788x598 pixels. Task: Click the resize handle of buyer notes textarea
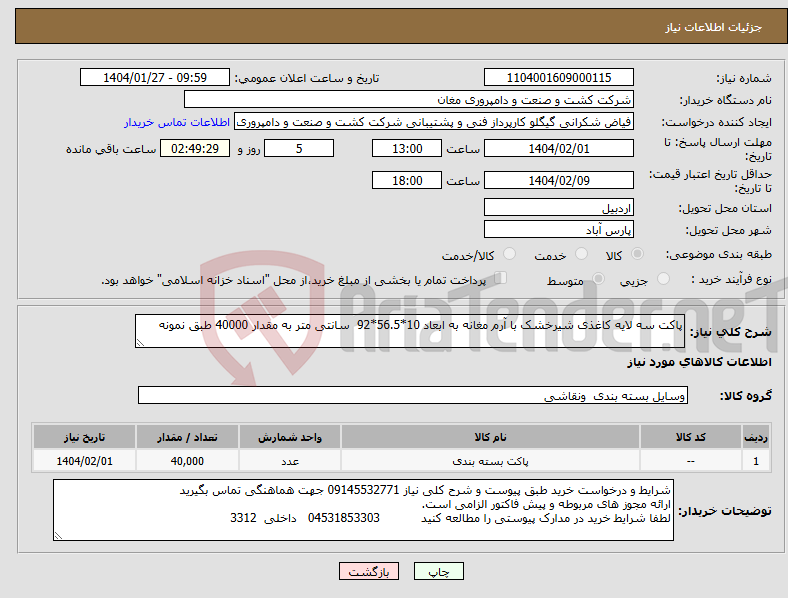point(58,536)
